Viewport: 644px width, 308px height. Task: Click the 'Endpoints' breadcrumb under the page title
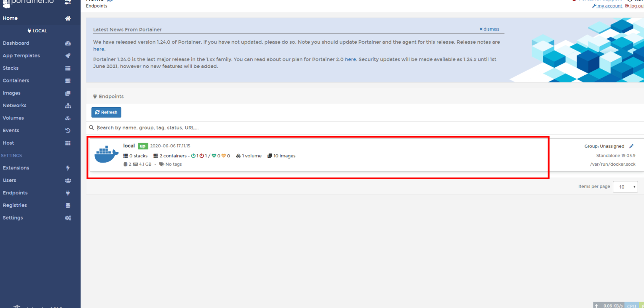coord(96,6)
